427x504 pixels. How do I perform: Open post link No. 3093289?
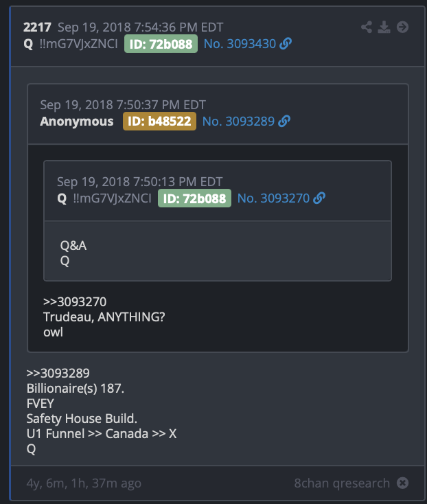point(238,121)
